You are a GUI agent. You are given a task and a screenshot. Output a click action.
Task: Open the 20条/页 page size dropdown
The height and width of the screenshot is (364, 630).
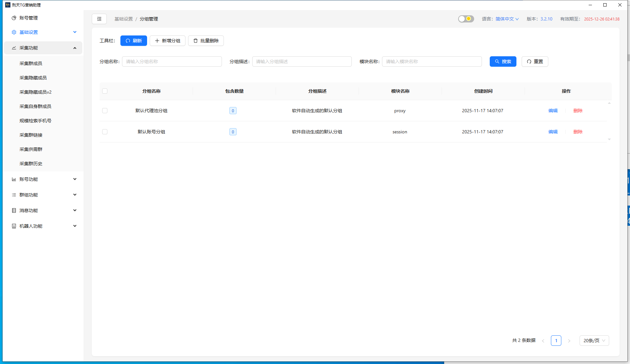pos(594,341)
